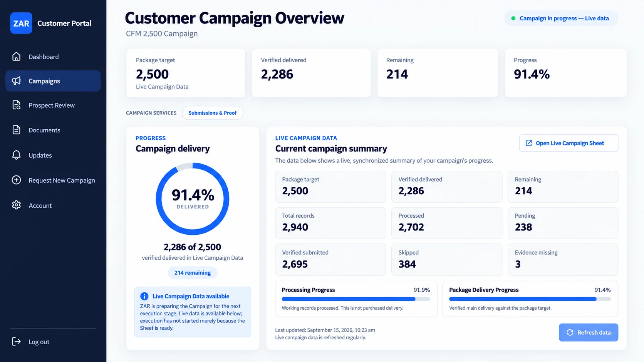Viewport: 644px width, 362px height.
Task: Click the Package Delivery Progress bar
Action: pyautogui.click(x=530, y=299)
